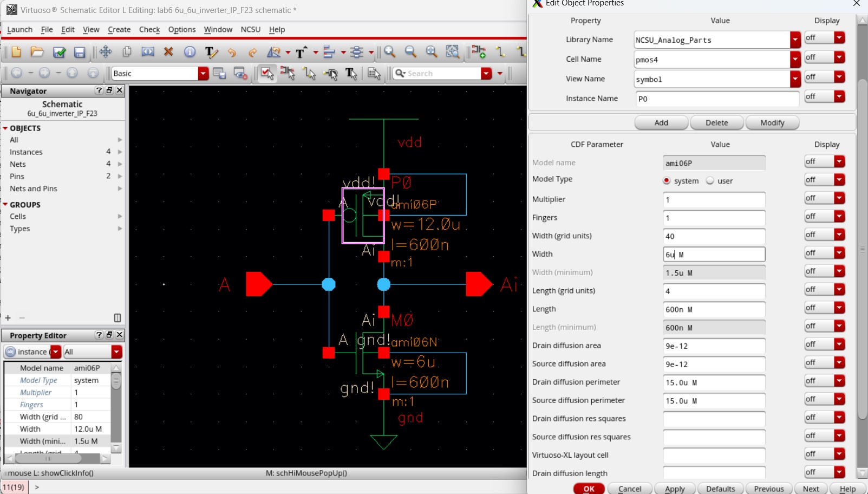This screenshot has height=494, width=868.
Task: Open the Cell Name dropdown arrow
Action: pos(795,60)
